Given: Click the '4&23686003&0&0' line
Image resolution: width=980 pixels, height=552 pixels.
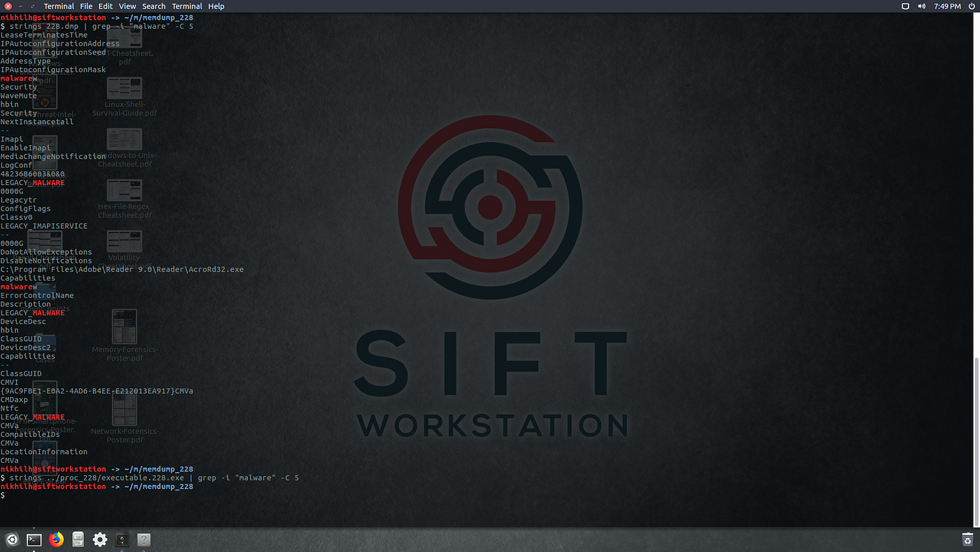Looking at the screenshot, I should click(x=32, y=174).
